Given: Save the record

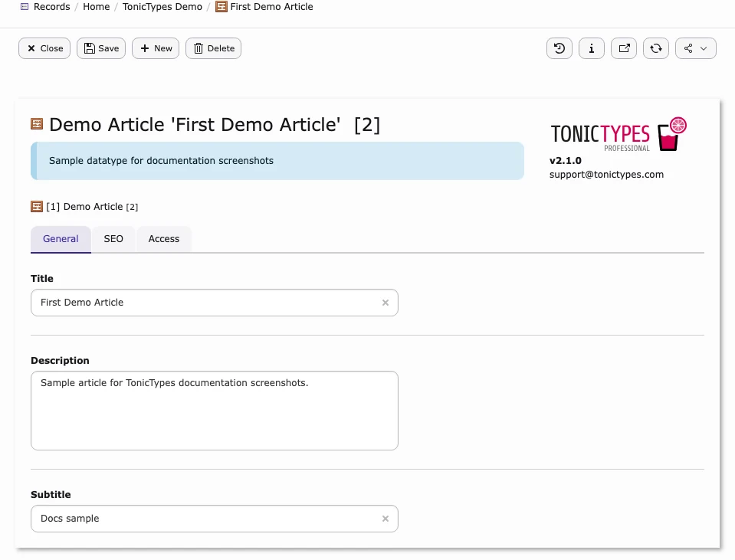Looking at the screenshot, I should point(101,48).
